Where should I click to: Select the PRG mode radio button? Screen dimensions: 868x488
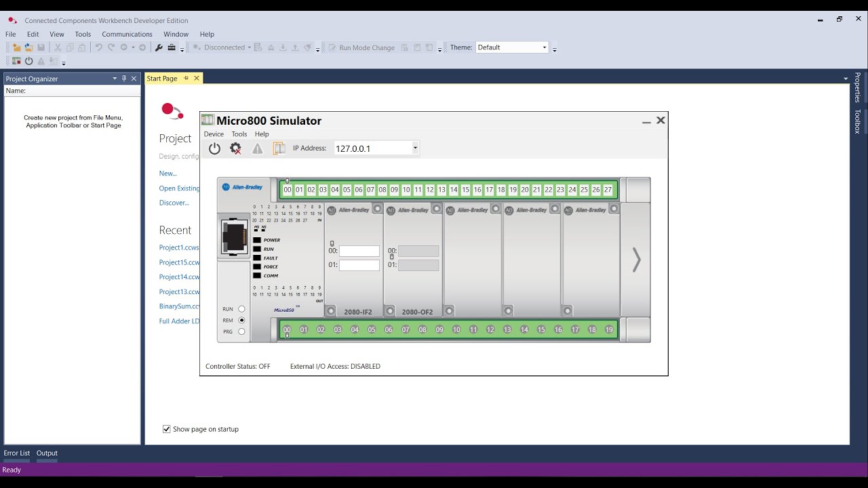pyautogui.click(x=241, y=332)
